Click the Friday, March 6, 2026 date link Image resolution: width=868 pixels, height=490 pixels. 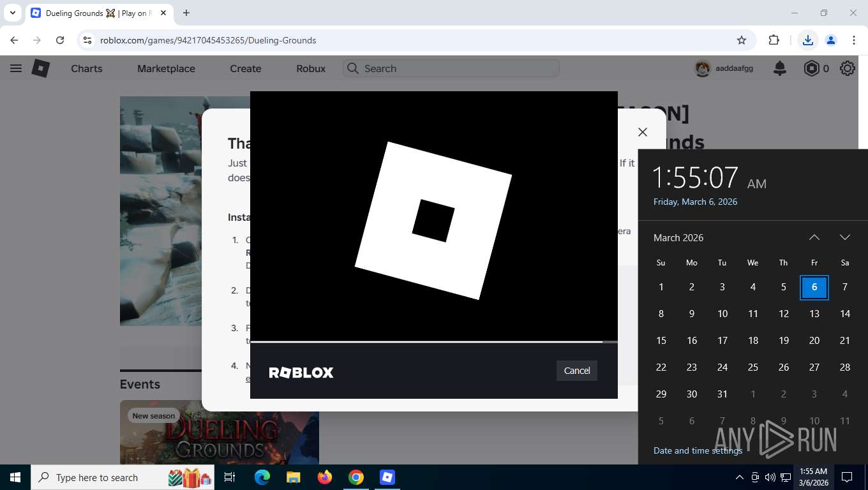point(695,202)
